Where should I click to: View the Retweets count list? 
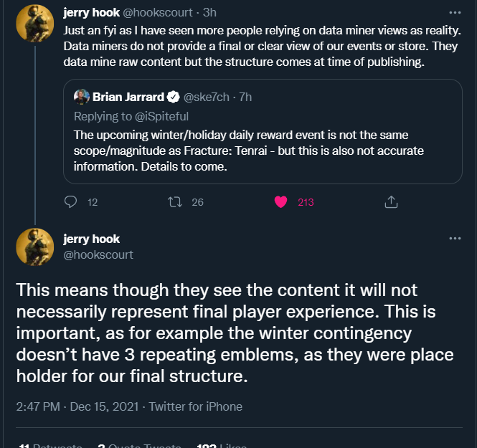pyautogui.click(x=50, y=446)
